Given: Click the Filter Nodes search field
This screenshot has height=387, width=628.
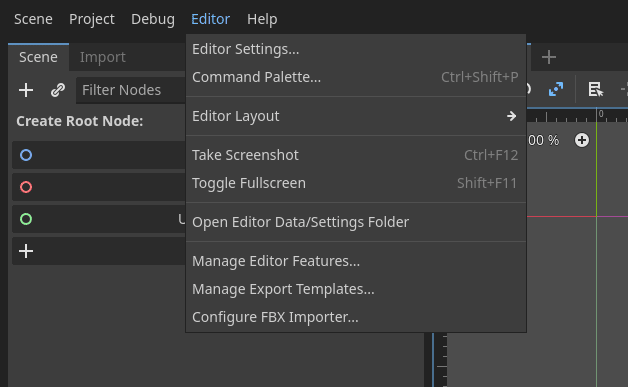Looking at the screenshot, I should [x=131, y=90].
